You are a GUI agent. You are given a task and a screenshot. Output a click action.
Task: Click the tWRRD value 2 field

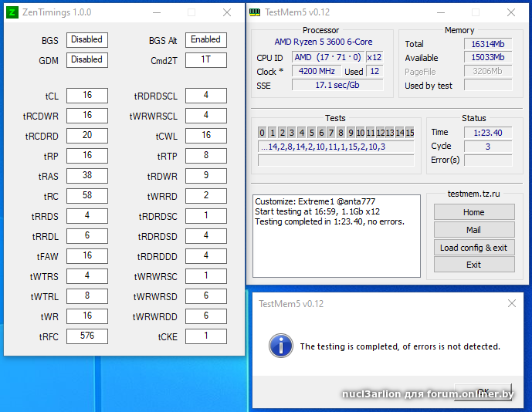(x=206, y=196)
